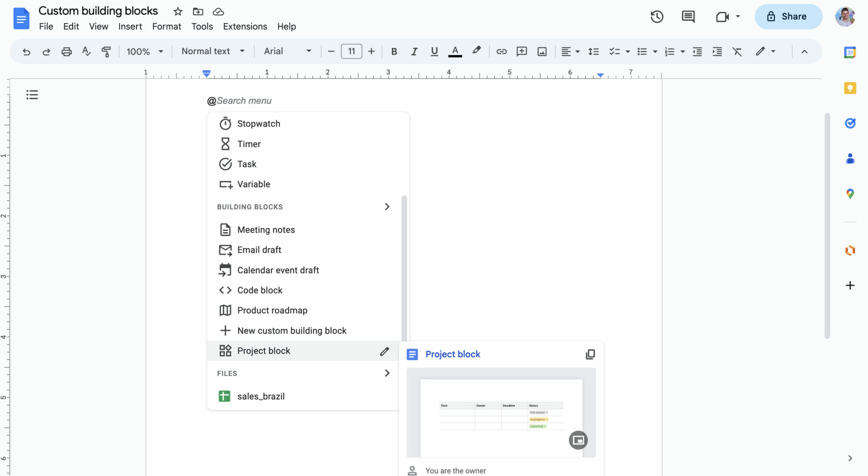Check cloud save status icon
868x476 pixels.
point(218,12)
